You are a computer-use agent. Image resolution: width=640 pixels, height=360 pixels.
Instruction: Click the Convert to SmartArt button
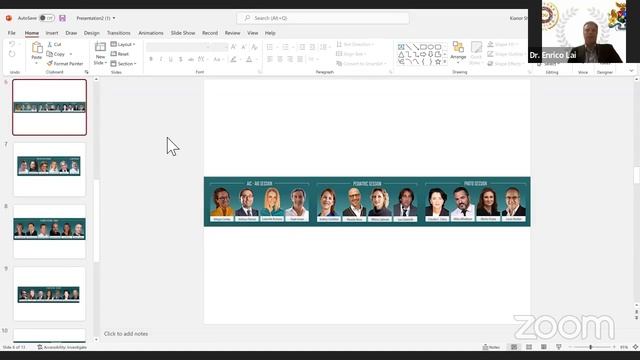click(x=361, y=64)
